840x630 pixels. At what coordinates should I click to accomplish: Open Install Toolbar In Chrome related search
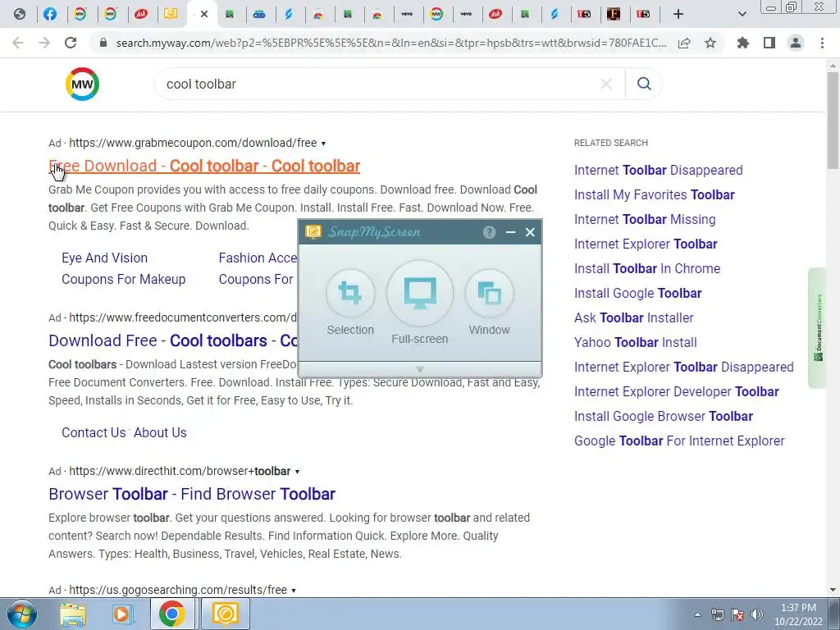coord(647,268)
